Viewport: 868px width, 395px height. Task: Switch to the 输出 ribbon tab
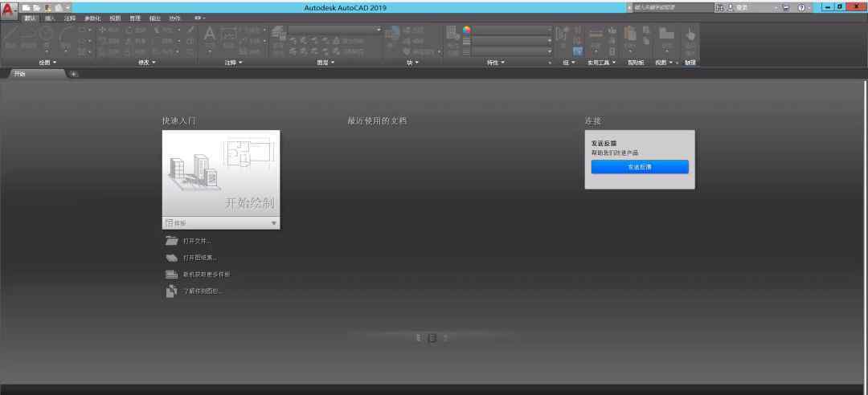tap(155, 18)
